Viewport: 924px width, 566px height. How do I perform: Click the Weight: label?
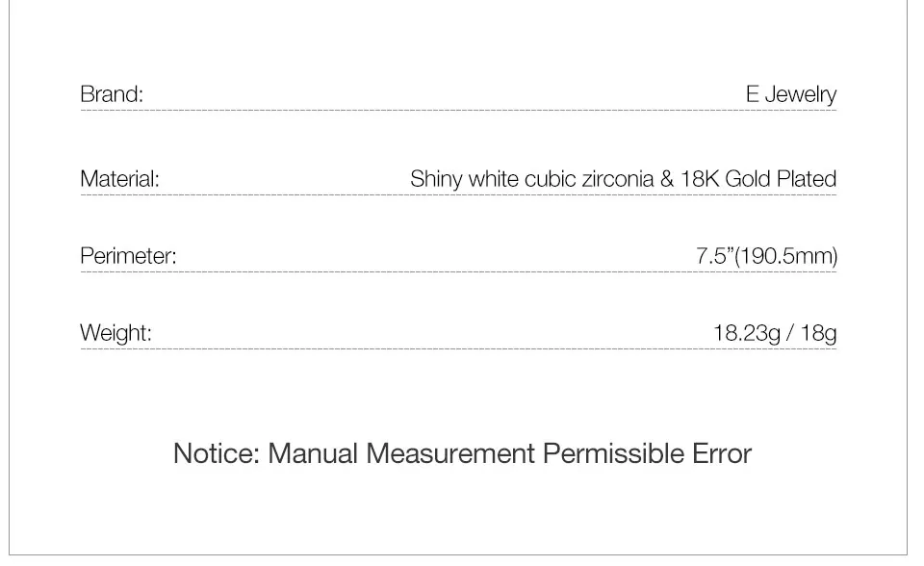(x=115, y=333)
